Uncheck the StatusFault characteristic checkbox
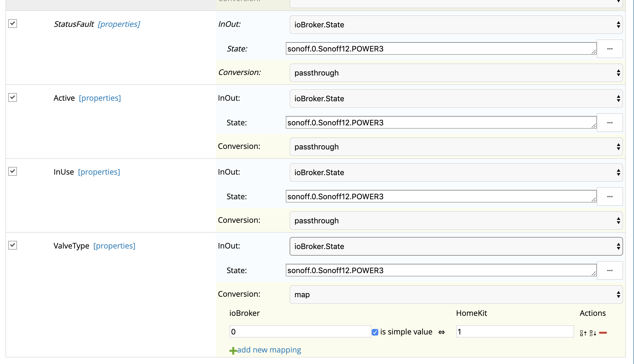The height and width of the screenshot is (364, 634). [x=13, y=24]
